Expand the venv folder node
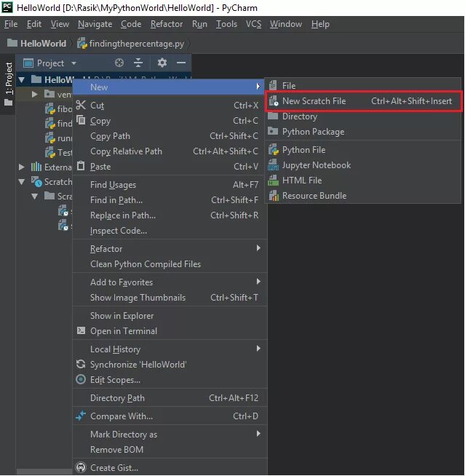 35,94
